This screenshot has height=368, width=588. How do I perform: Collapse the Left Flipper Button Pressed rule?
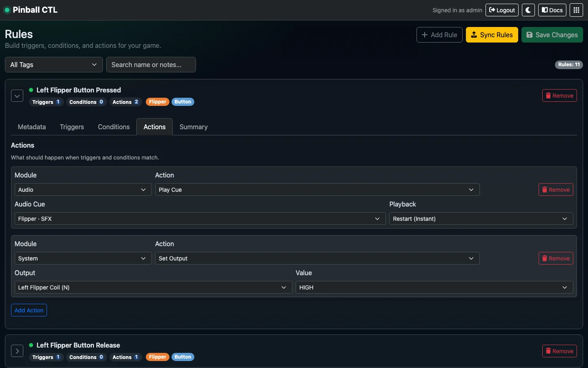click(x=17, y=96)
